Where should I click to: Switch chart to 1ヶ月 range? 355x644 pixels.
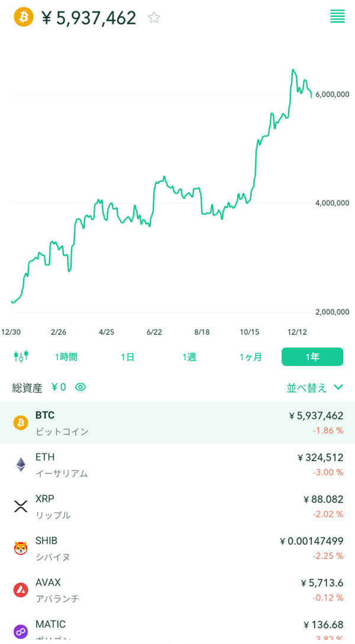pos(250,357)
